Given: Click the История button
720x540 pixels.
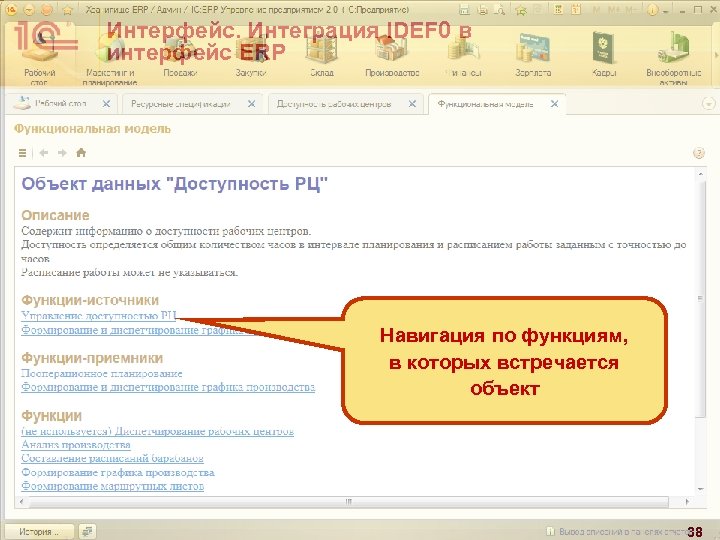Looking at the screenshot, I should coord(39,531).
